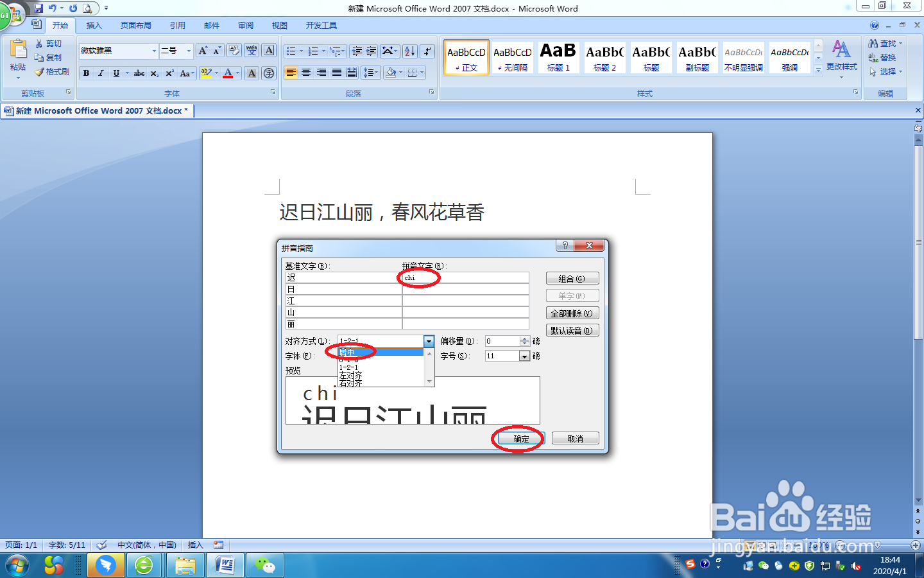Click the Strikethrough abc icon
Screen dimensions: 924x578
139,73
